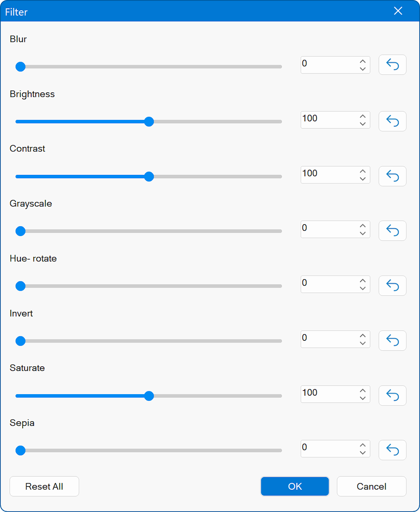The height and width of the screenshot is (512, 420).
Task: Click Brightness reset arrow icon
Action: pos(392,121)
